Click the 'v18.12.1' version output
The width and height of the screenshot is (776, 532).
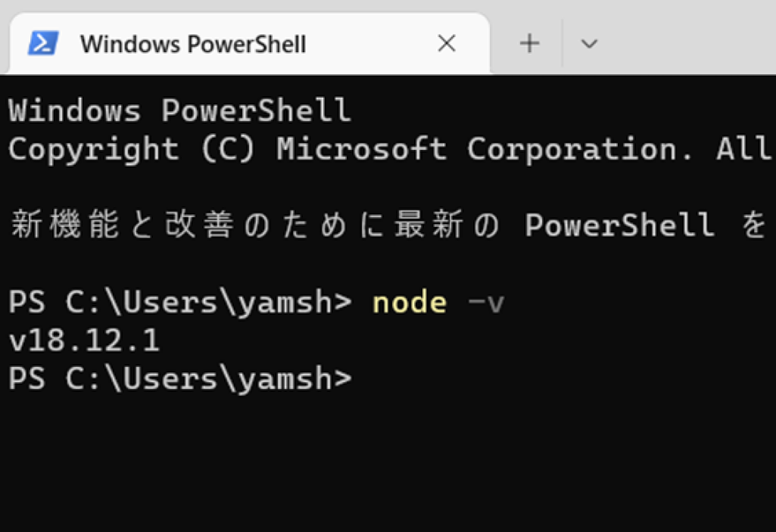click(x=84, y=341)
